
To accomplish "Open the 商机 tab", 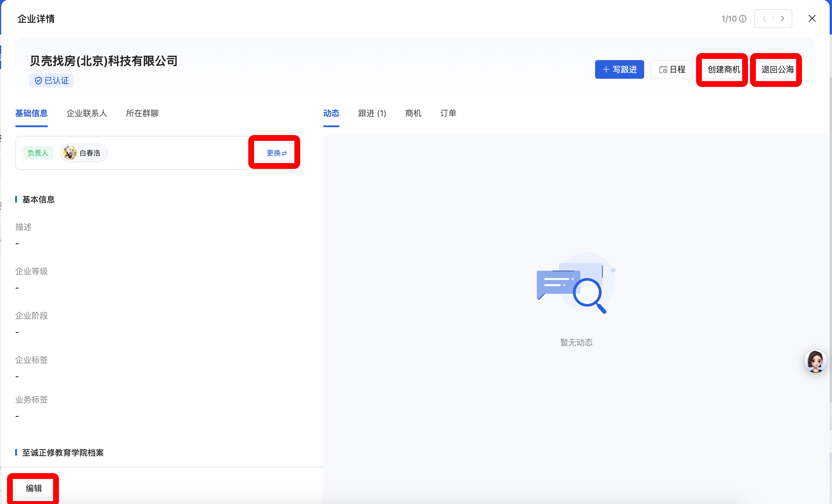I will click(x=413, y=113).
